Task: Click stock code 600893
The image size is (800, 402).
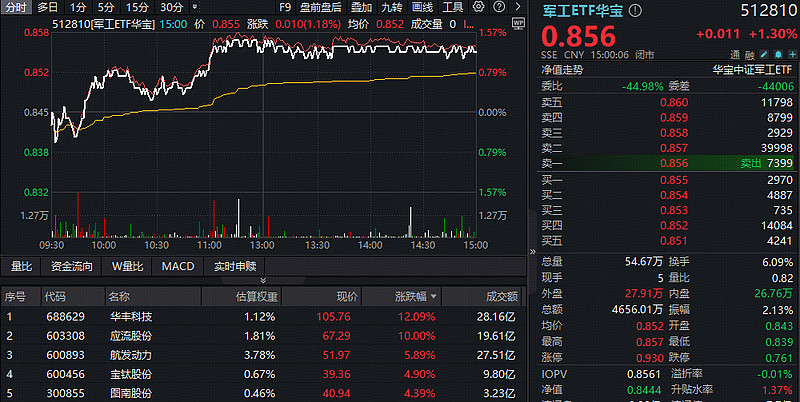Action: click(65, 355)
